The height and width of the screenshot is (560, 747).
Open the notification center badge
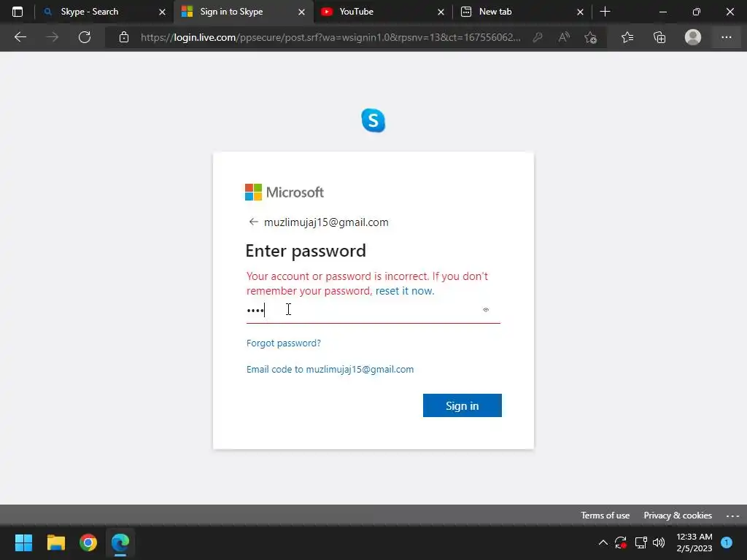pyautogui.click(x=727, y=542)
